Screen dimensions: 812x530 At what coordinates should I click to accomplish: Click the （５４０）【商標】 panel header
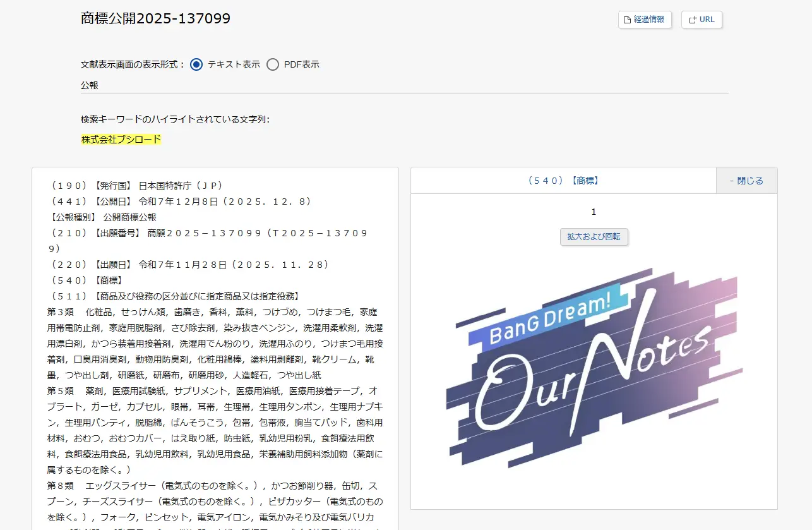coord(563,181)
